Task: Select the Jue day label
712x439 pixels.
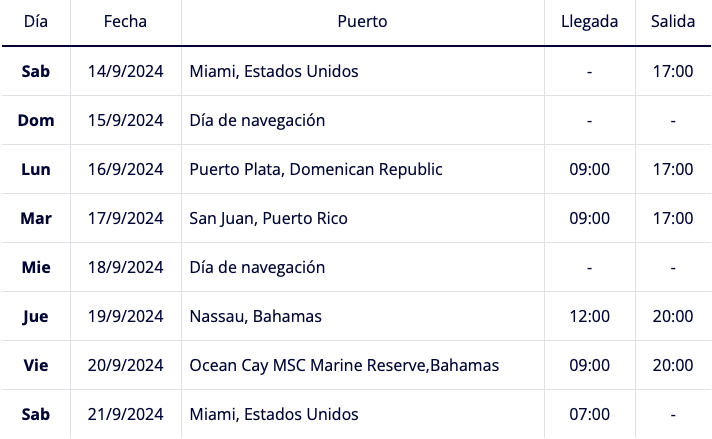Action: [x=35, y=316]
